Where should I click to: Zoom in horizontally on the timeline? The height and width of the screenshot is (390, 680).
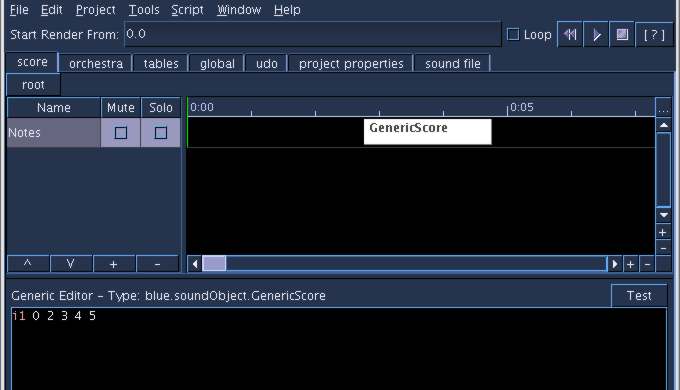(x=631, y=264)
